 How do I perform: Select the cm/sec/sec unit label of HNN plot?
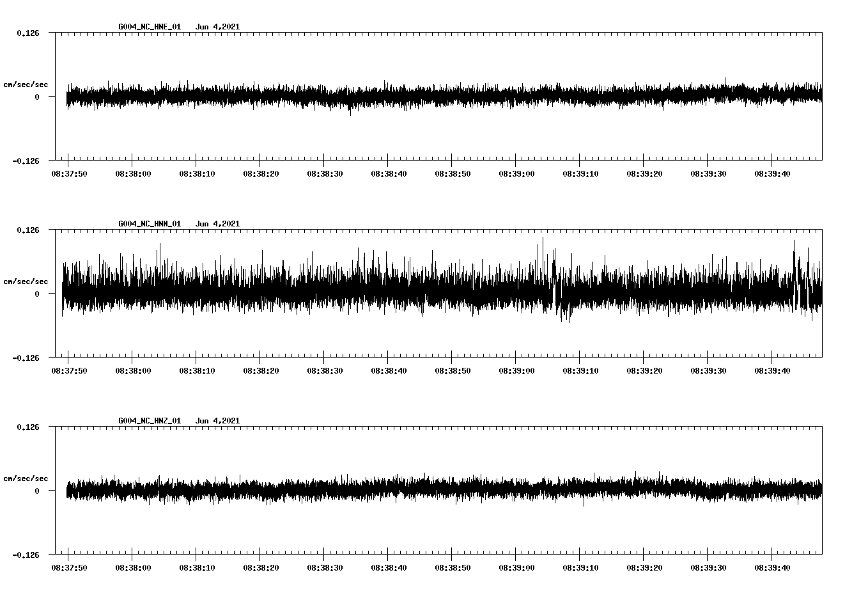(x=26, y=281)
